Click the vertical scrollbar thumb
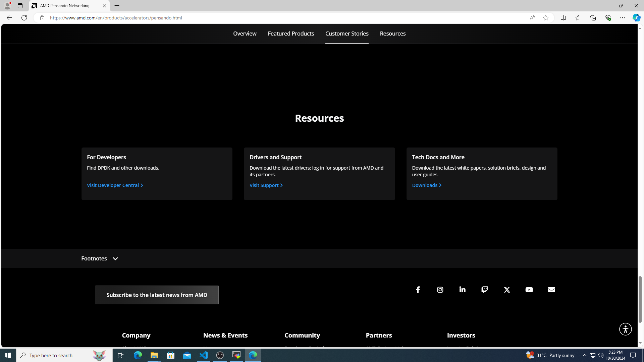644x362 pixels. (640, 299)
